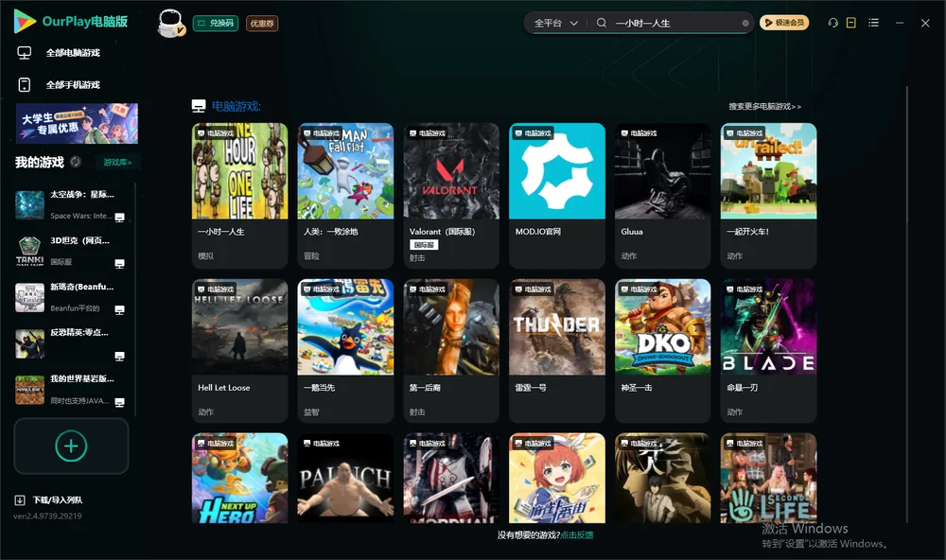Launch 反恐精英:零点 from my games

(71, 342)
